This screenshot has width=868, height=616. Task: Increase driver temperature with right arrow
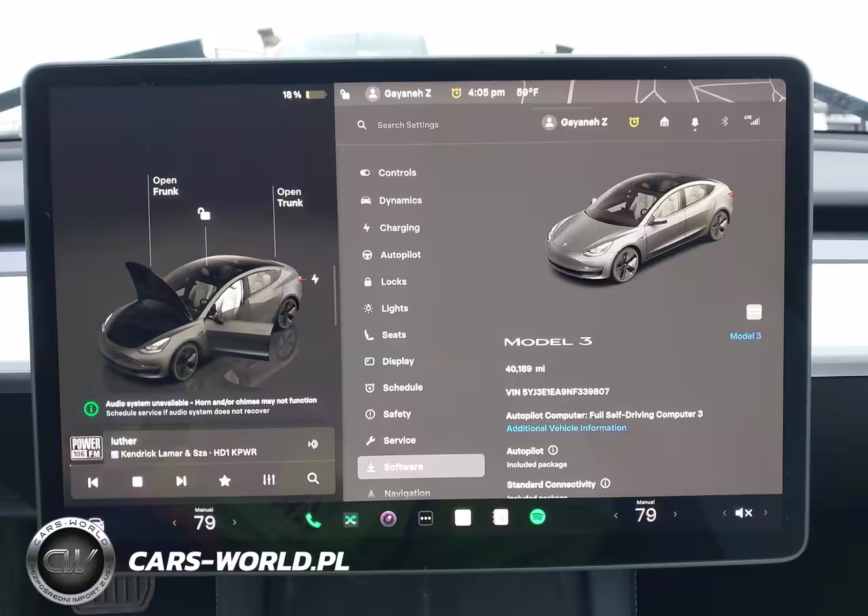point(235,522)
